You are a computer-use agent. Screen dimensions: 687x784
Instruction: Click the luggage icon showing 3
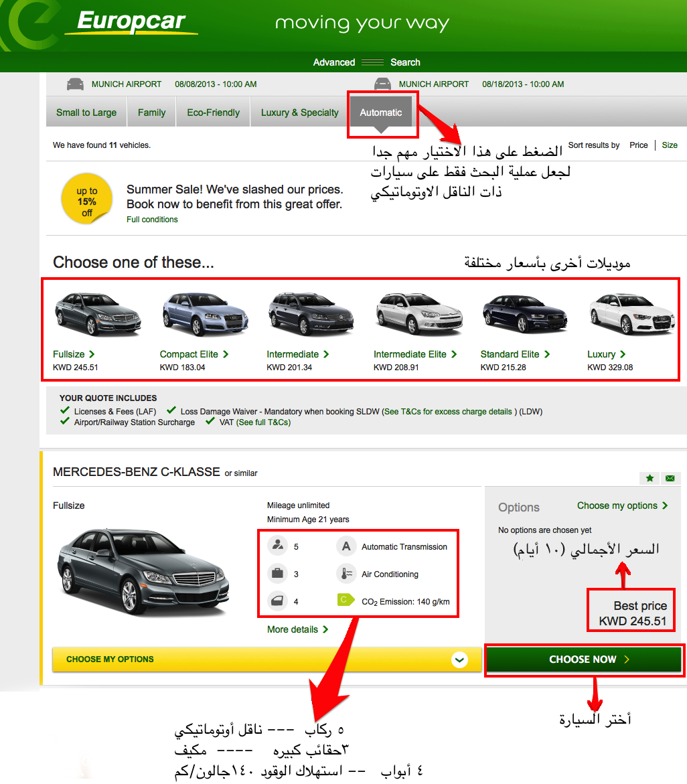click(x=277, y=573)
